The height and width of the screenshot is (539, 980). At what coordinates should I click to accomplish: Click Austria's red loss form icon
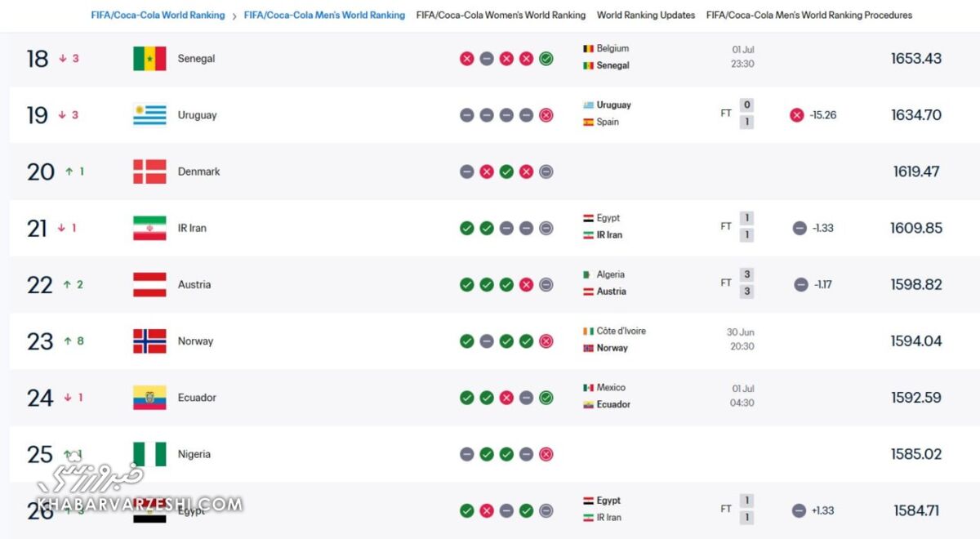(x=527, y=284)
